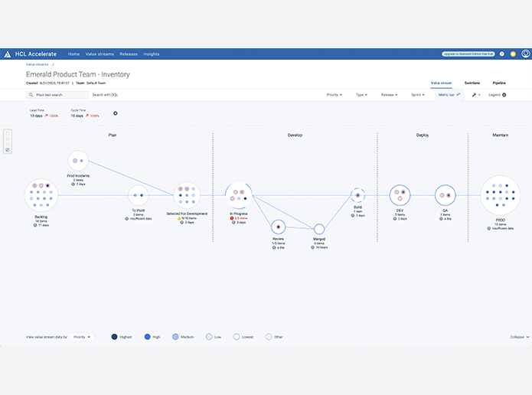The image size is (532, 395).
Task: Toggle the Legend visibility
Action: click(498, 95)
